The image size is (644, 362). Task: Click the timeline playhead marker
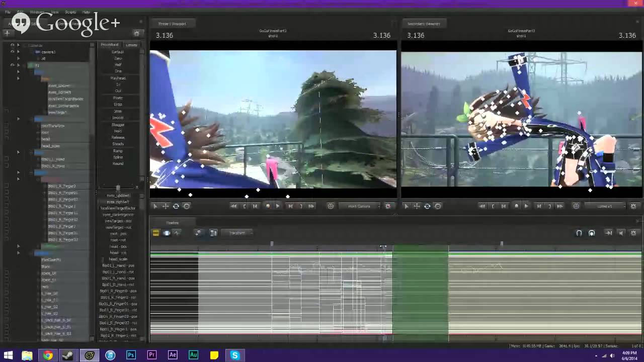coord(383,247)
